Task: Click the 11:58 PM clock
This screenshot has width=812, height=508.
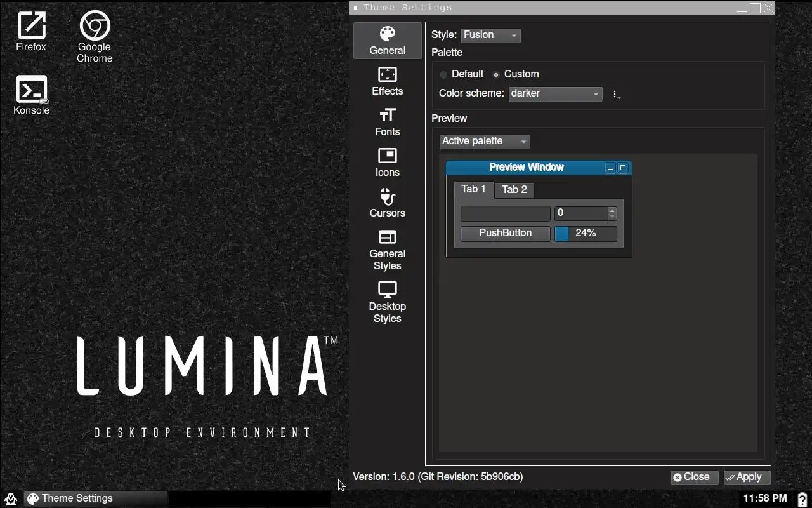Action: click(765, 498)
